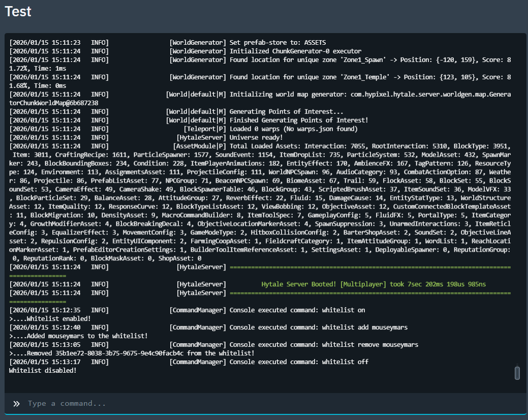Viewport: 528px width, 420px height.
Task: Select the "Whitelist disabled!" output line
Action: pos(43,371)
